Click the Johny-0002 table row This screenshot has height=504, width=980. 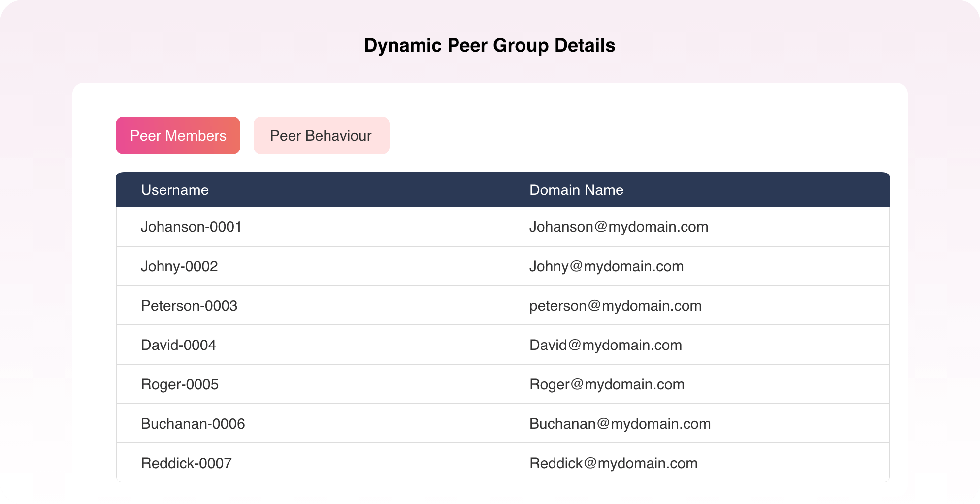pyautogui.click(x=179, y=266)
